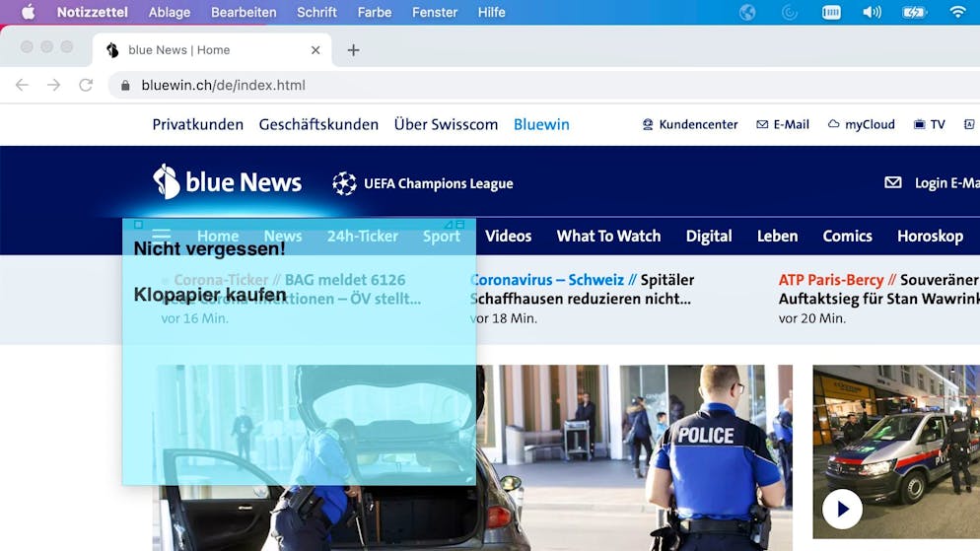Open the Schrift menu
Viewport: 980px width, 551px height.
click(x=316, y=12)
